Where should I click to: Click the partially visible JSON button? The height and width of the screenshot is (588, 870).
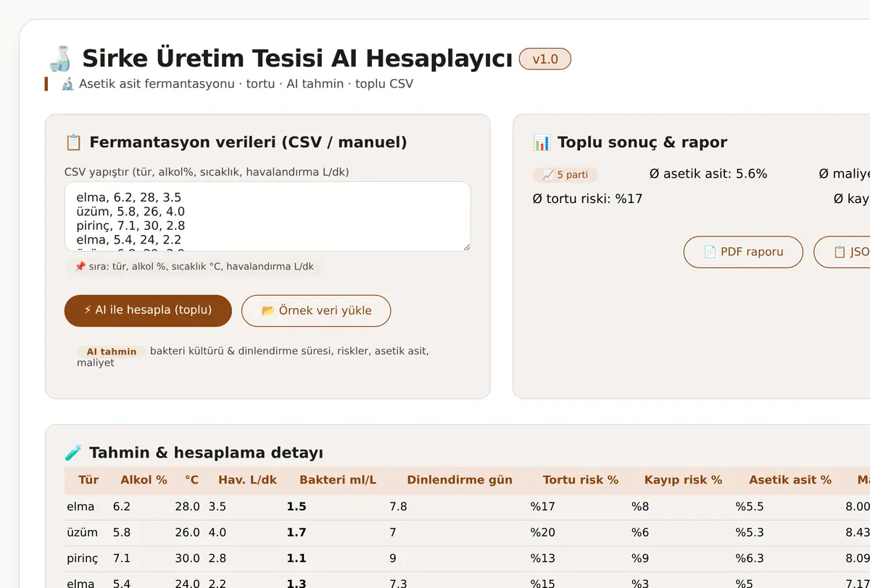pos(842,252)
